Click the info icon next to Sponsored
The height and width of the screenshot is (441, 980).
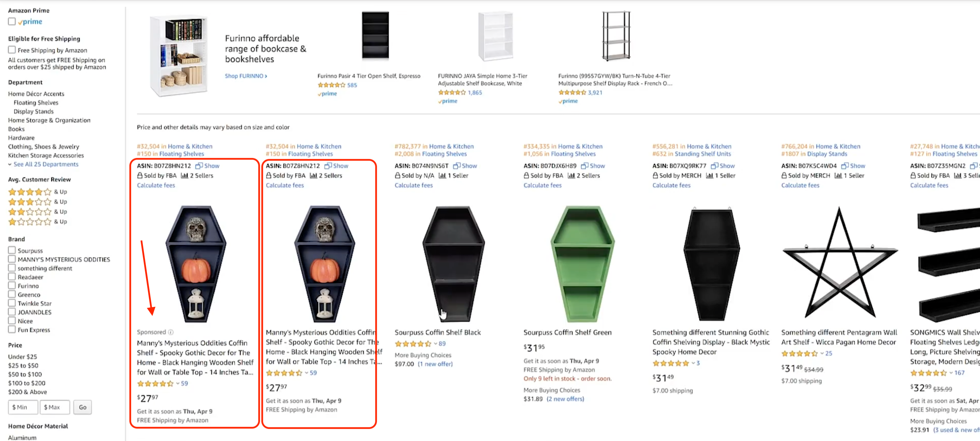[171, 332]
